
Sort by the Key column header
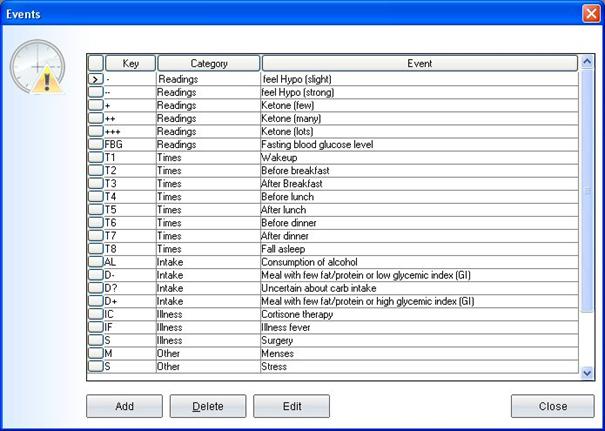point(130,63)
